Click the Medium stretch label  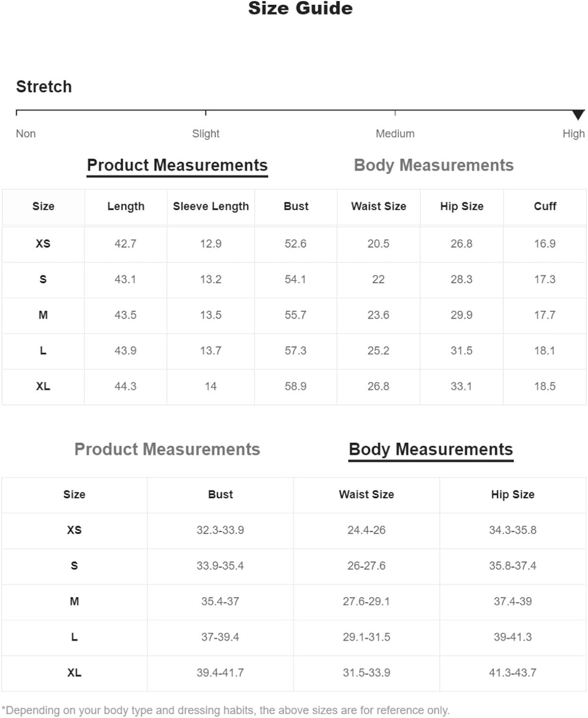point(395,134)
